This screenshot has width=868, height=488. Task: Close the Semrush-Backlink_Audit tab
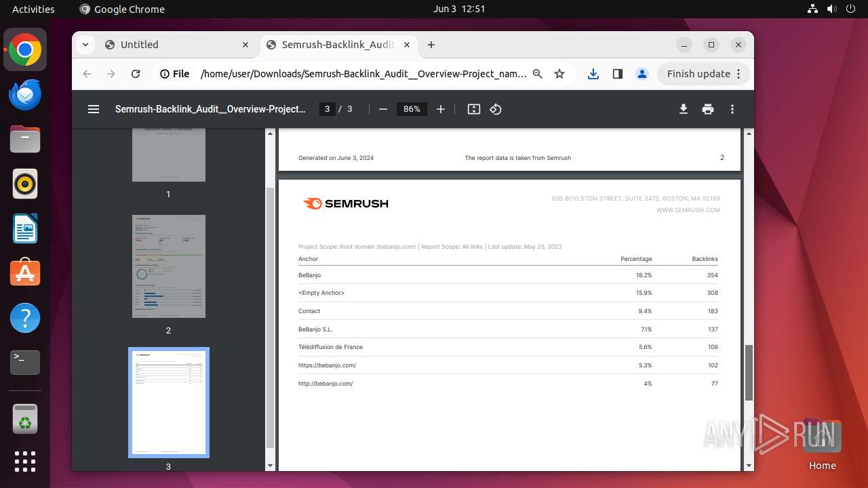[x=407, y=45]
